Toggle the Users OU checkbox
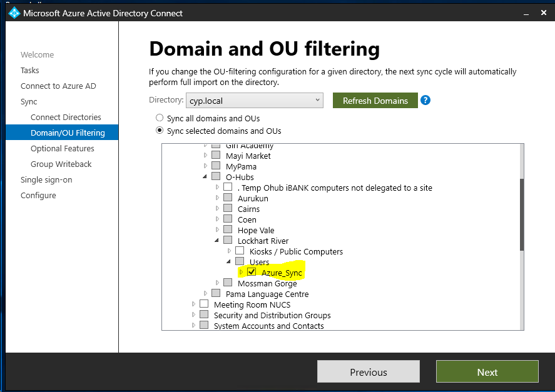The width and height of the screenshot is (555, 392). tap(240, 261)
